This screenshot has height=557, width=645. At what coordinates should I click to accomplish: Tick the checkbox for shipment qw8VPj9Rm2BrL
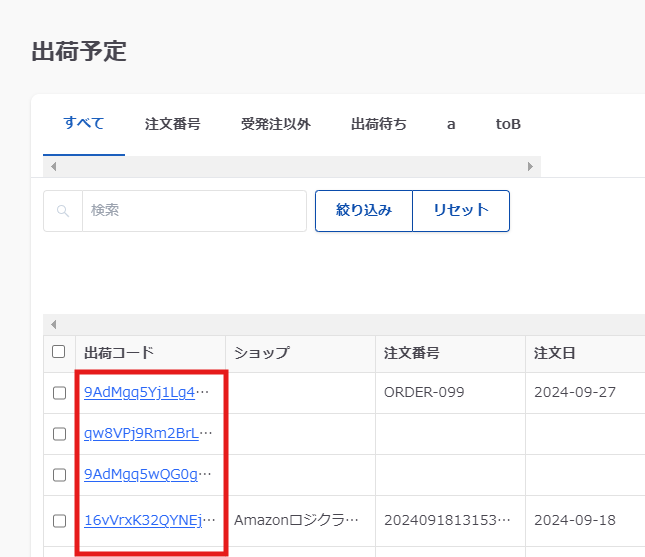coord(59,434)
